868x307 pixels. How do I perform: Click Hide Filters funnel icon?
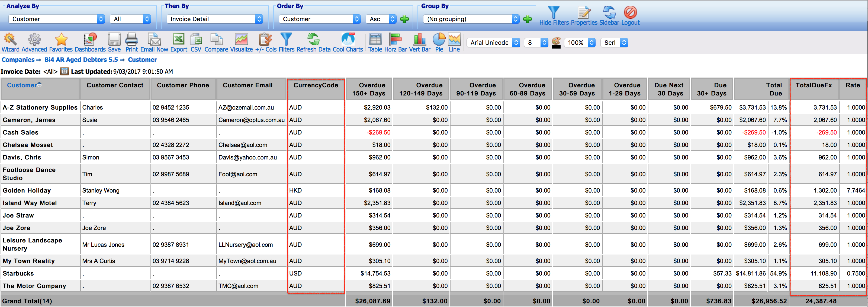click(554, 12)
